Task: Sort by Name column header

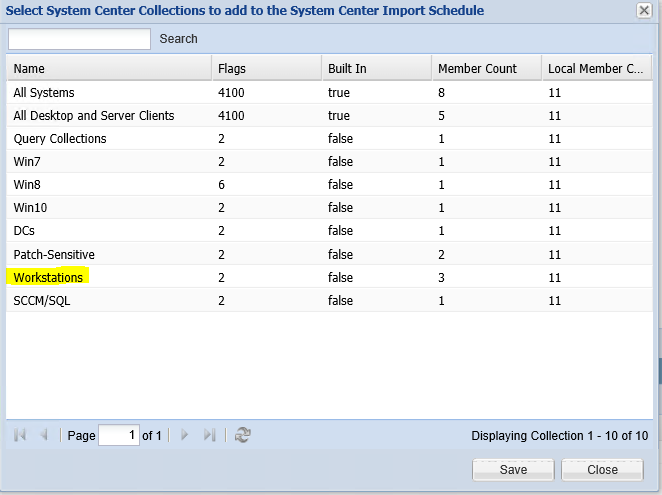Action: pos(109,68)
